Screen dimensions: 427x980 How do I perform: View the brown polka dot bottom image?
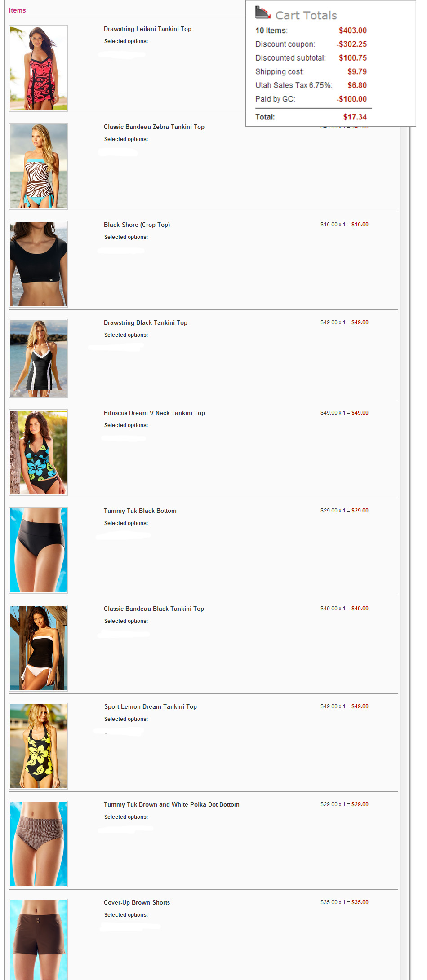pyautogui.click(x=38, y=844)
